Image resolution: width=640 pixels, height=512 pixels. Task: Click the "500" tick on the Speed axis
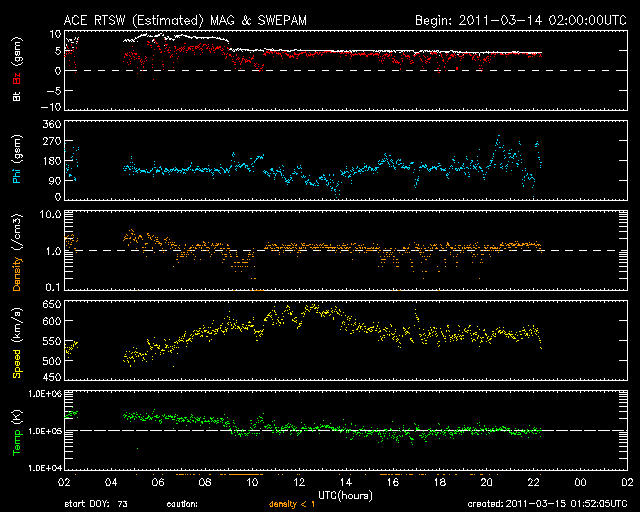52,361
